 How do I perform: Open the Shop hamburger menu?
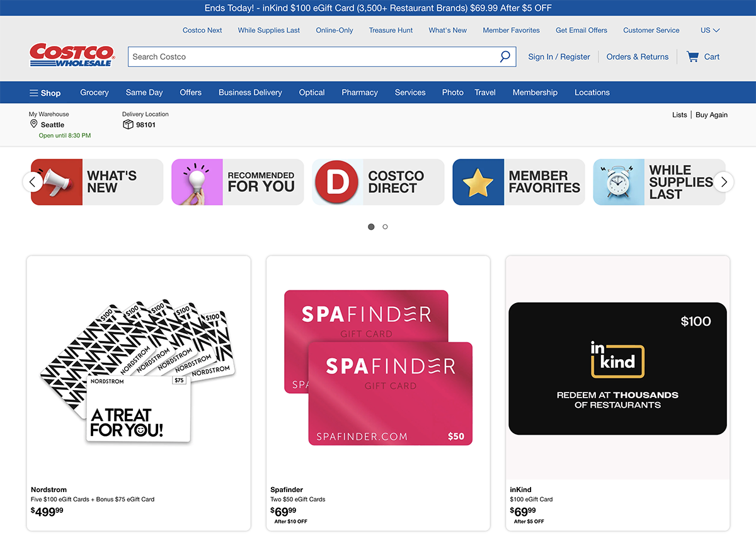[x=45, y=93]
